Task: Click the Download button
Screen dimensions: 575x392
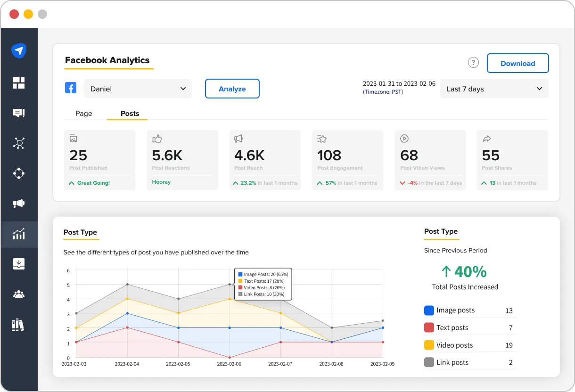Action: click(x=517, y=63)
